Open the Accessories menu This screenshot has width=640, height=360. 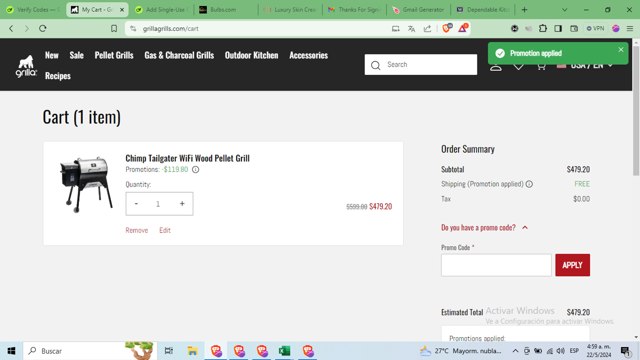click(x=309, y=55)
